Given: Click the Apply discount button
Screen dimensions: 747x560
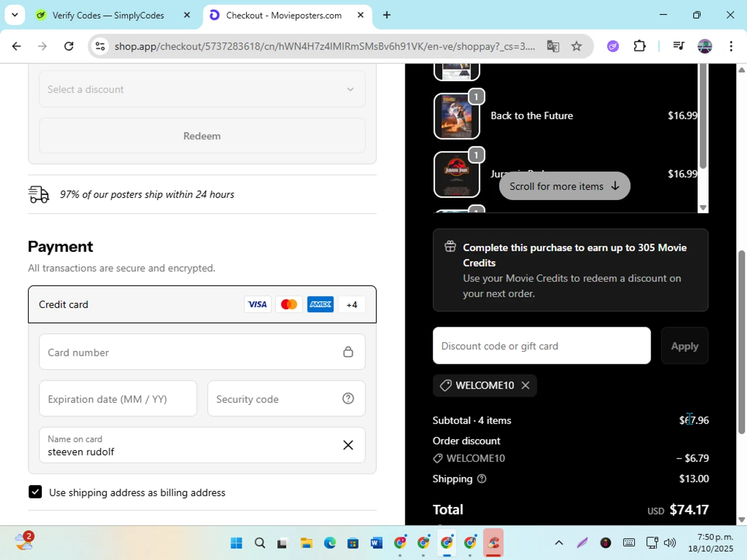Looking at the screenshot, I should (x=685, y=346).
